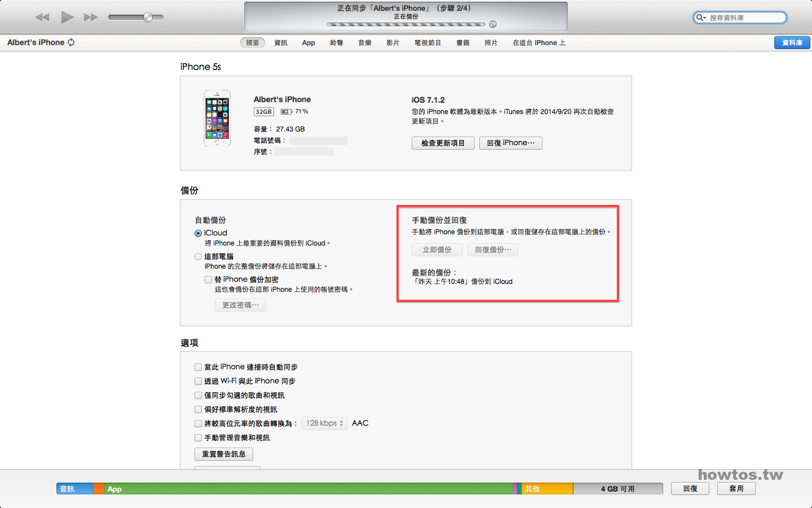Go to the 音樂 tab
812x508 pixels.
pyautogui.click(x=365, y=43)
